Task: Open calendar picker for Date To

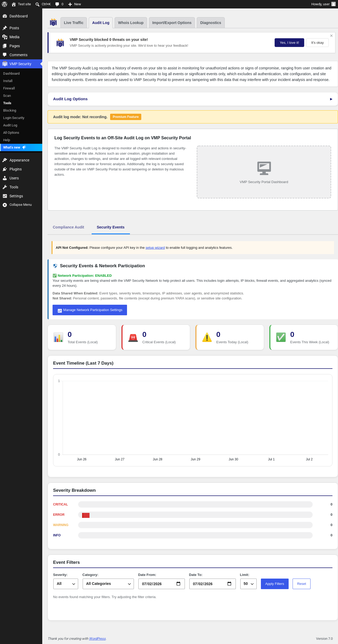Action: (229, 584)
